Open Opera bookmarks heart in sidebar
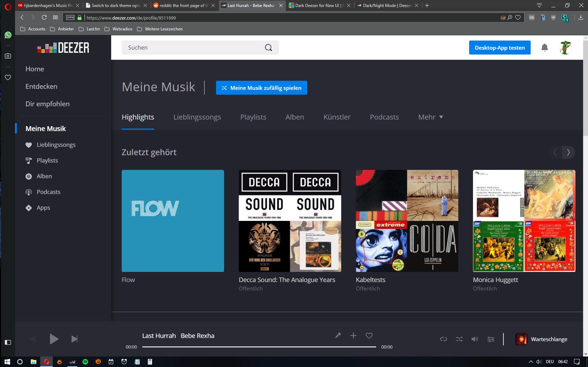The height and width of the screenshot is (367, 588). click(x=8, y=77)
